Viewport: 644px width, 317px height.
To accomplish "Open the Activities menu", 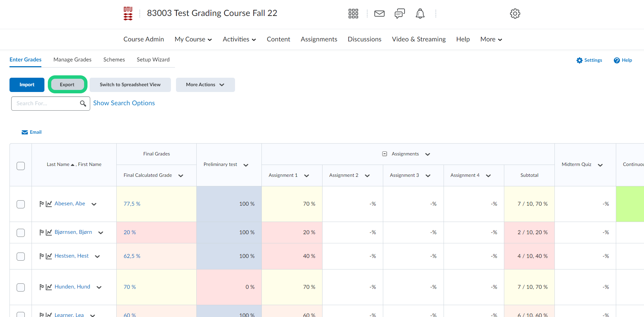I will (x=239, y=39).
